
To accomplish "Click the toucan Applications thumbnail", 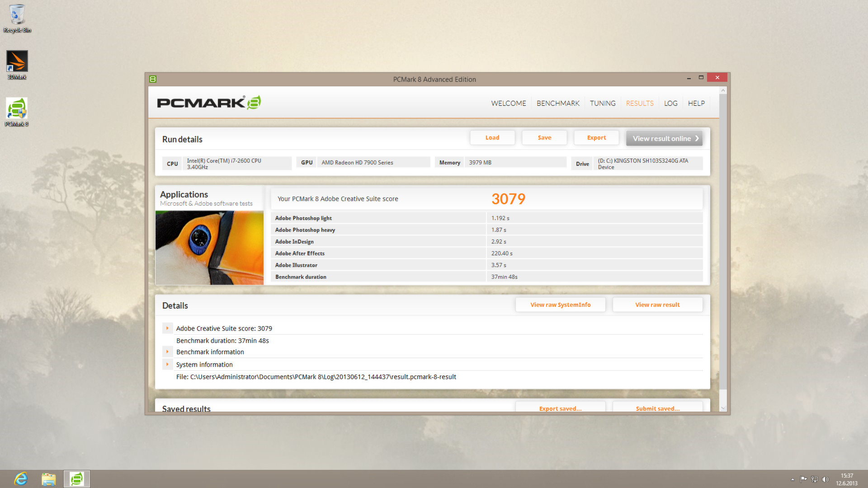I will (209, 246).
